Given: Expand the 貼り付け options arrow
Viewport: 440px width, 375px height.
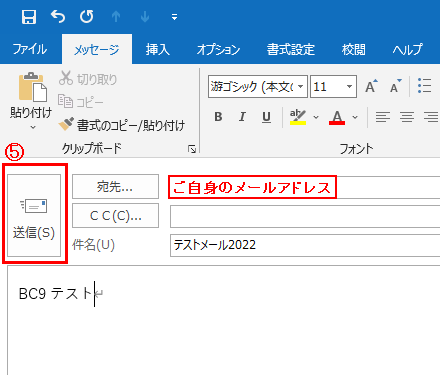Looking at the screenshot, I should pyautogui.click(x=33, y=127).
